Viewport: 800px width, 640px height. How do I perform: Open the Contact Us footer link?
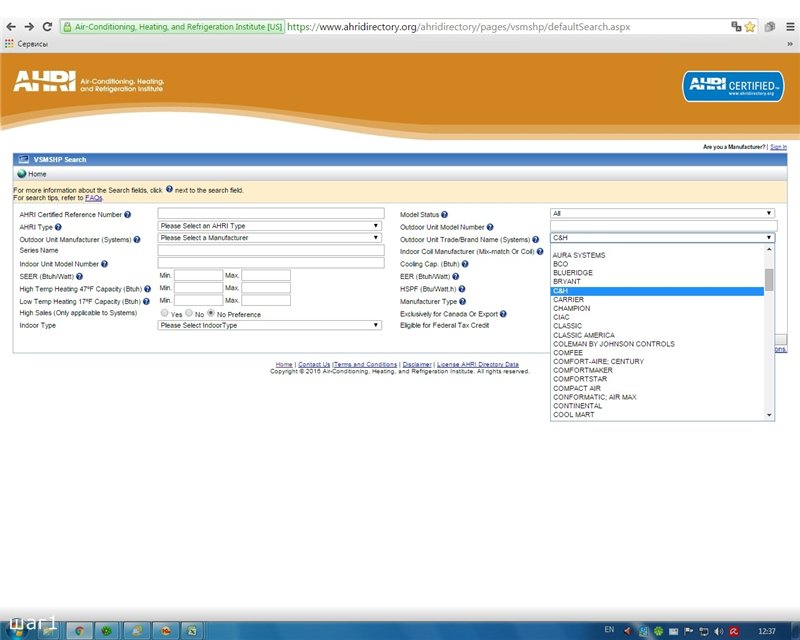(314, 364)
